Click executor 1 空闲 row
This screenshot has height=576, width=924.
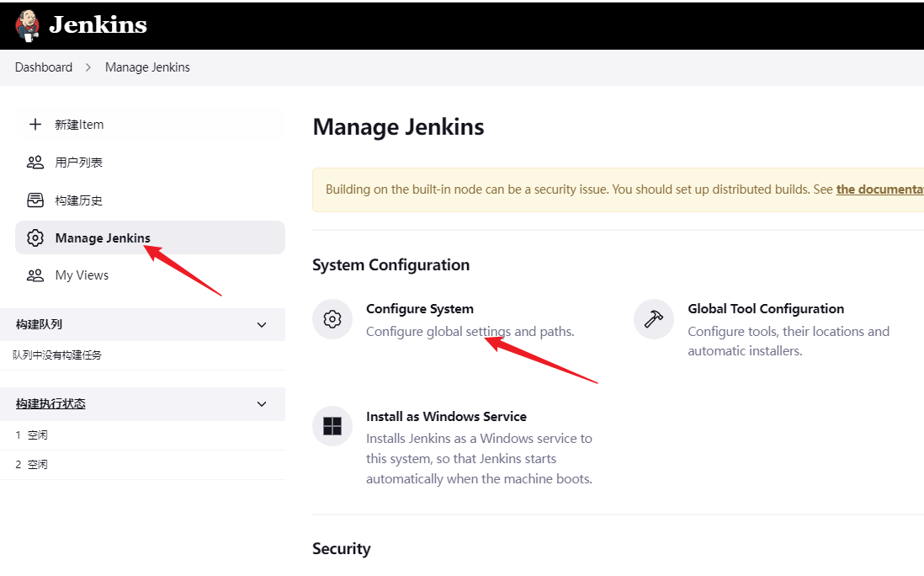click(142, 435)
